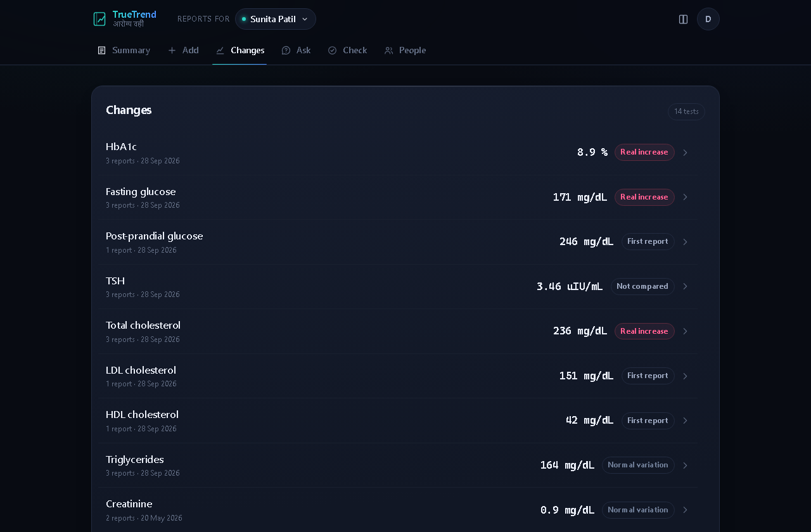811x532 pixels.
Task: Open the Creatinine test name
Action: click(x=129, y=503)
